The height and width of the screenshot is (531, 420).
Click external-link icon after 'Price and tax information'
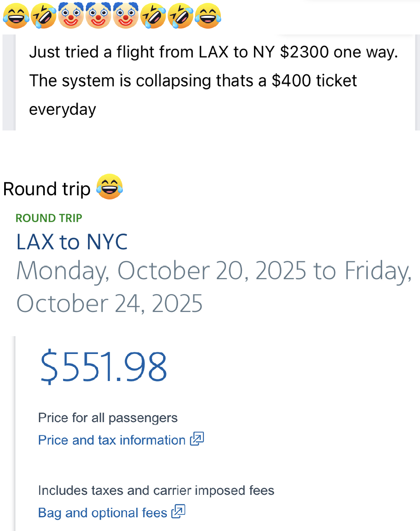pos(197,439)
